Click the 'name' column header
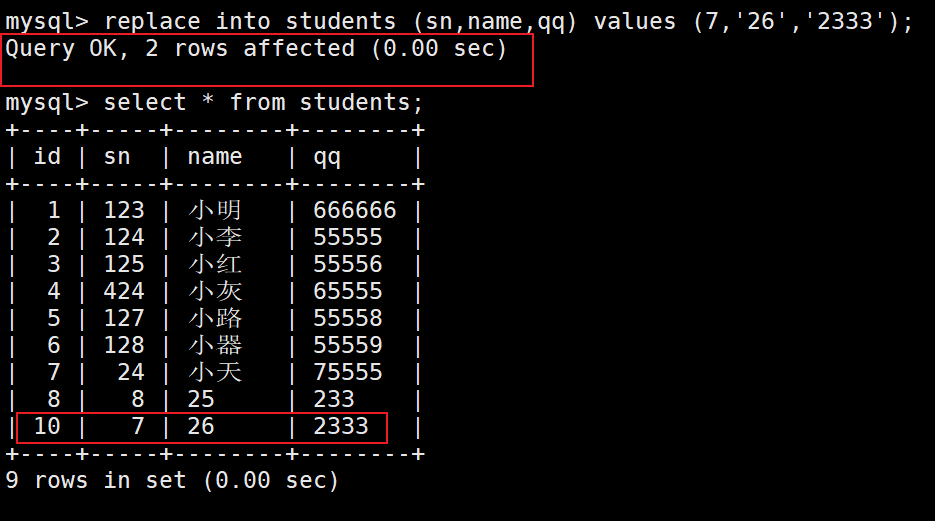Image resolution: width=935 pixels, height=521 pixels. [x=215, y=157]
